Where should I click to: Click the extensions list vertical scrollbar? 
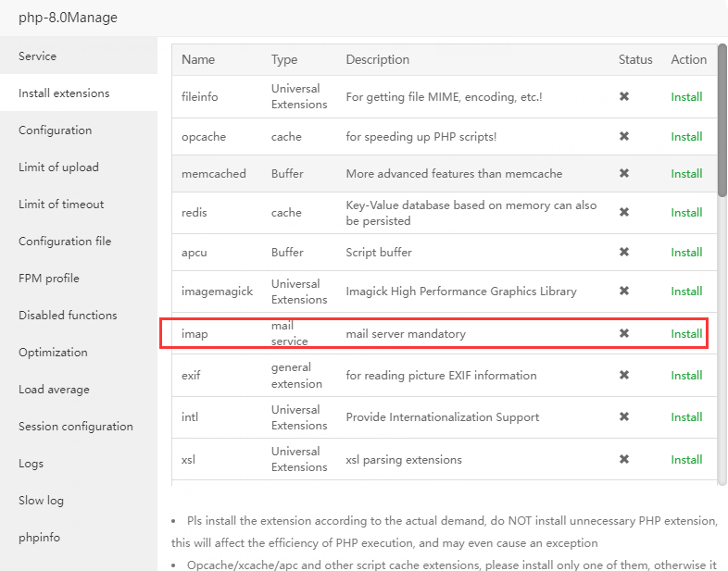tap(722, 120)
